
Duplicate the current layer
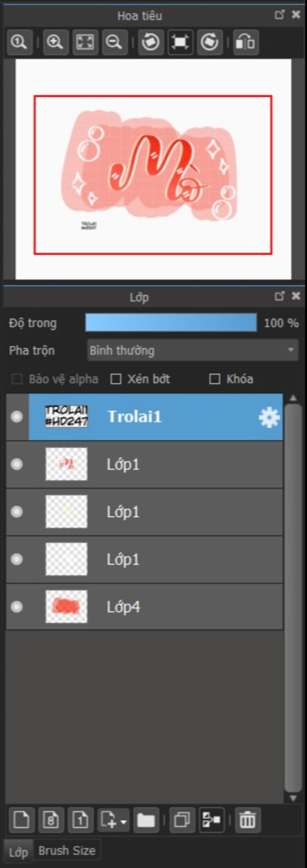click(182, 820)
